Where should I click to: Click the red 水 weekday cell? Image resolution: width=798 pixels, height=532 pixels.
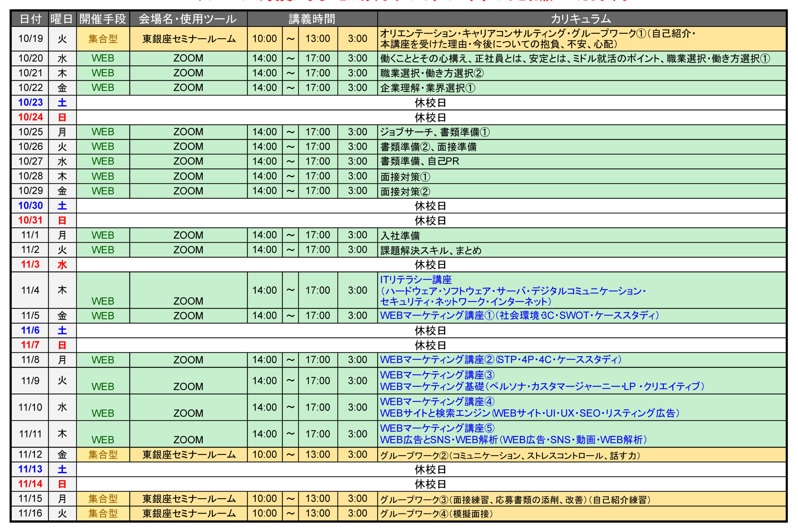[62, 265]
